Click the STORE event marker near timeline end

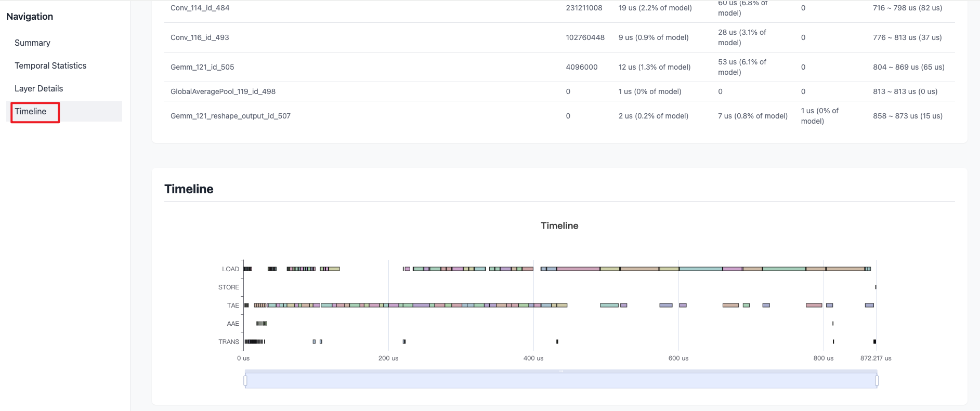876,287
